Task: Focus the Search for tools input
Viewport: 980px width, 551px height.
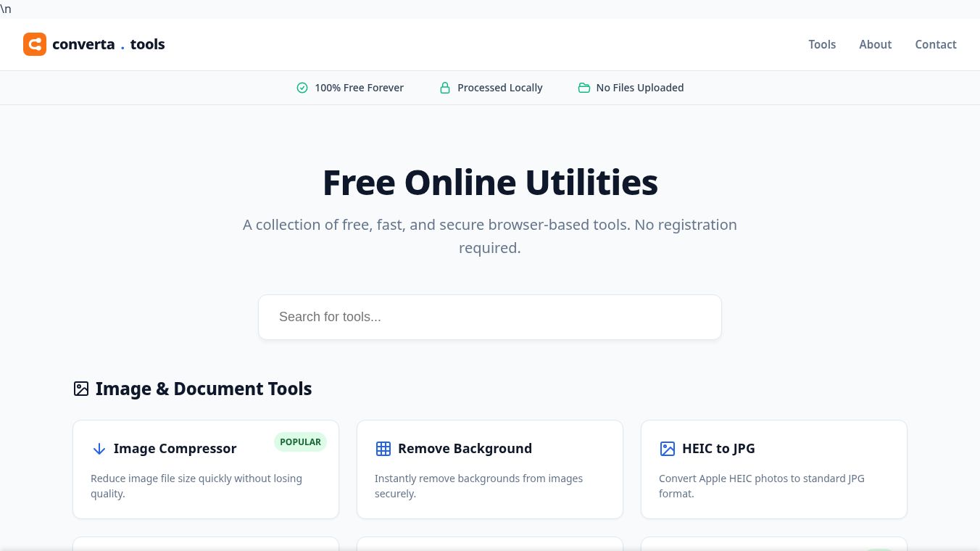Action: click(490, 317)
